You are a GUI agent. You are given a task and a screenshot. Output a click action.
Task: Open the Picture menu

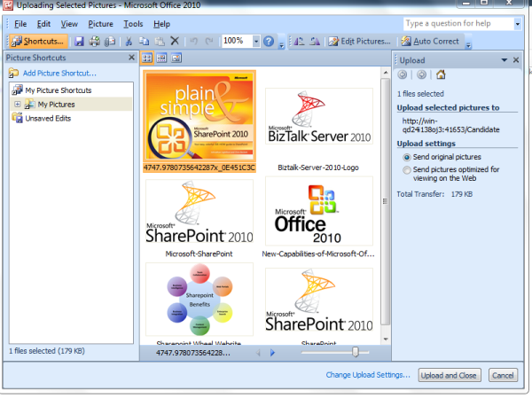[x=100, y=24]
